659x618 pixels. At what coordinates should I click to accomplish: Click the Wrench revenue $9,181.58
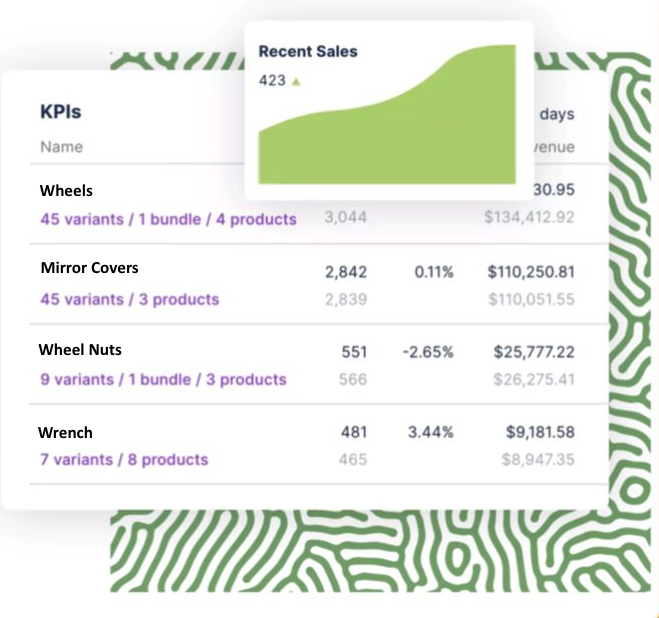tap(540, 432)
